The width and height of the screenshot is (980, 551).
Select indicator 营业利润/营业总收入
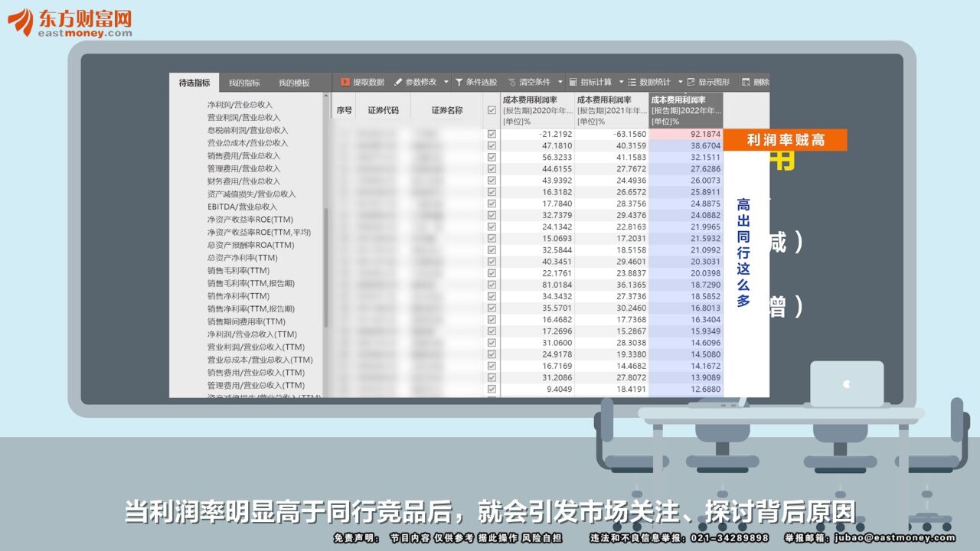click(243, 118)
